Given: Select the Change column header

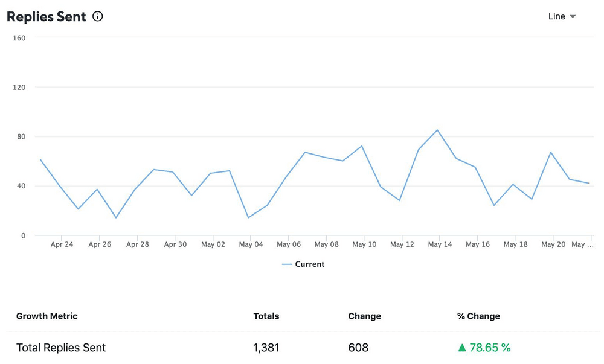Looking at the screenshot, I should tap(365, 316).
